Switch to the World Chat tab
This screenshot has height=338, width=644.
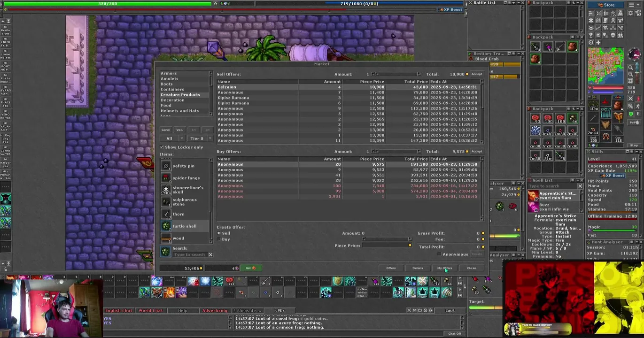click(151, 310)
